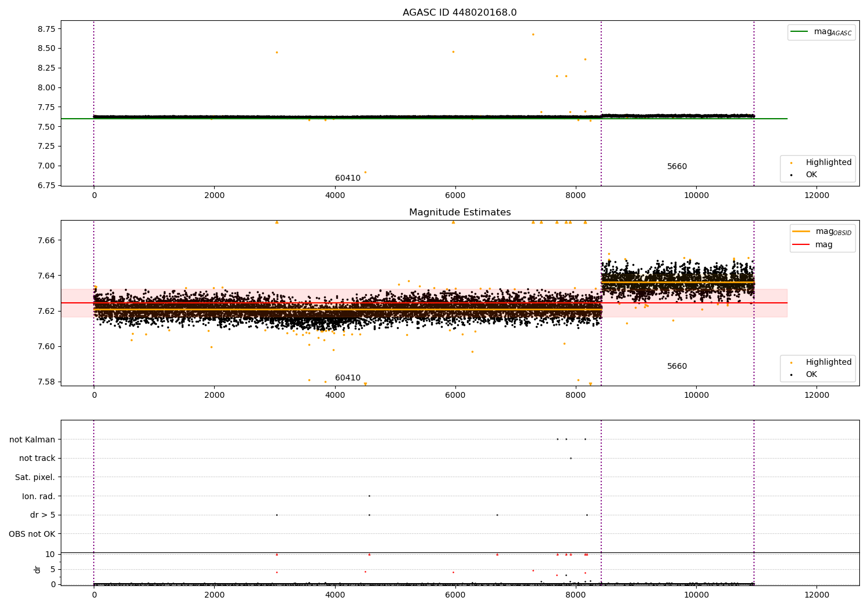
Task: Click the "not track" row label
Action: [x=37, y=458]
